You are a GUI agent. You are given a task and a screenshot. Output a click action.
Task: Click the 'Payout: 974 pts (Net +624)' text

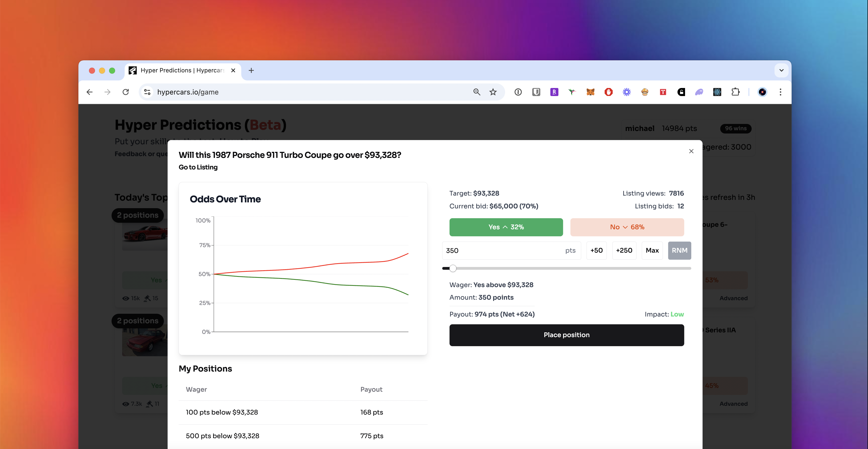point(492,314)
